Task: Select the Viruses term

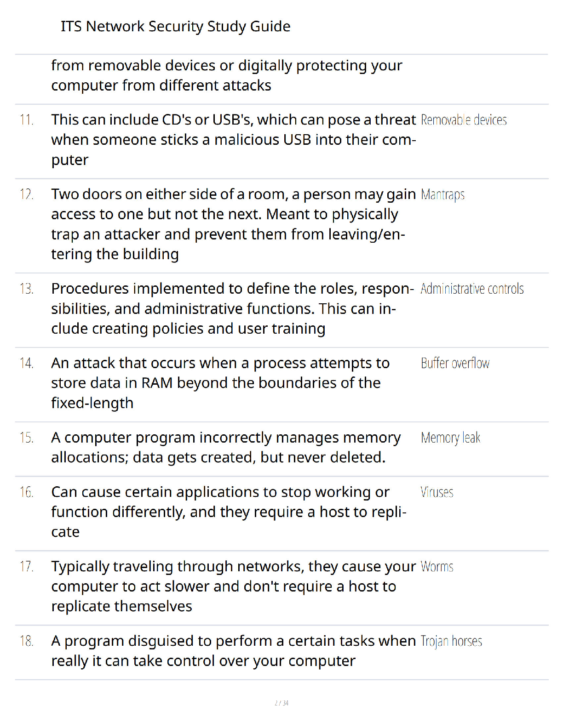Action: [437, 492]
